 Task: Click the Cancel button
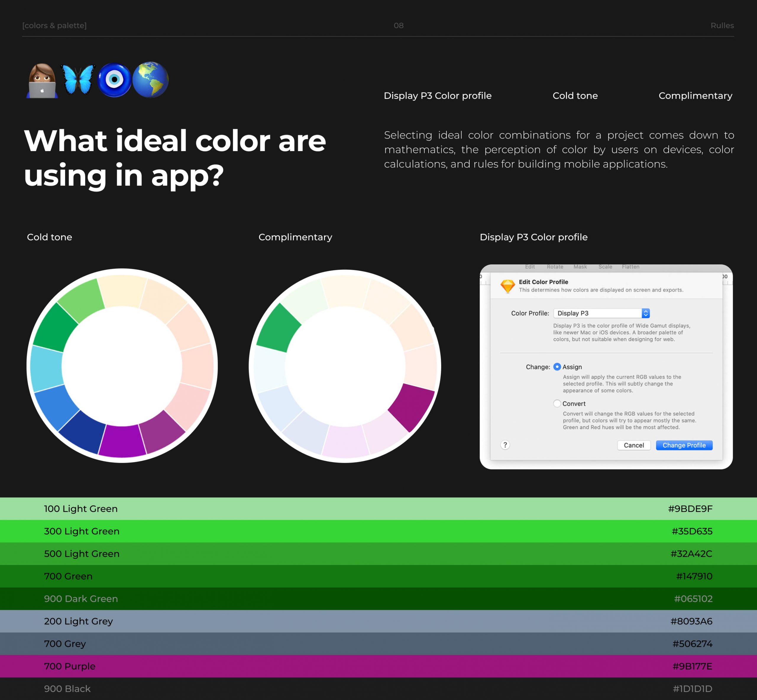[x=634, y=445]
